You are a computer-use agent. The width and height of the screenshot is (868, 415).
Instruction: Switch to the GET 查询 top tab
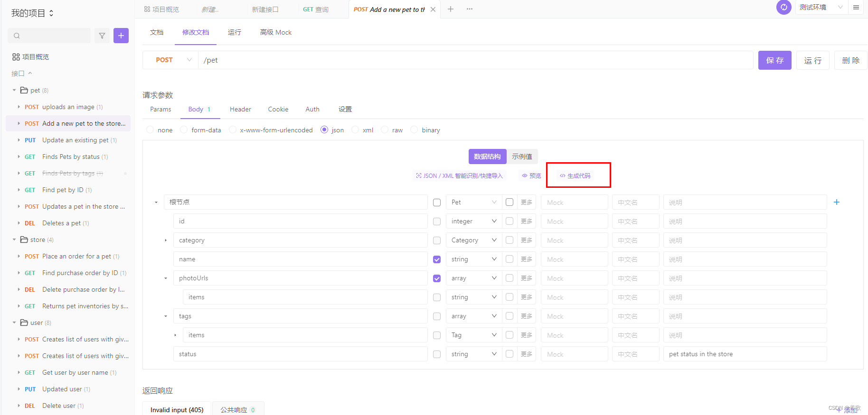[x=316, y=9]
